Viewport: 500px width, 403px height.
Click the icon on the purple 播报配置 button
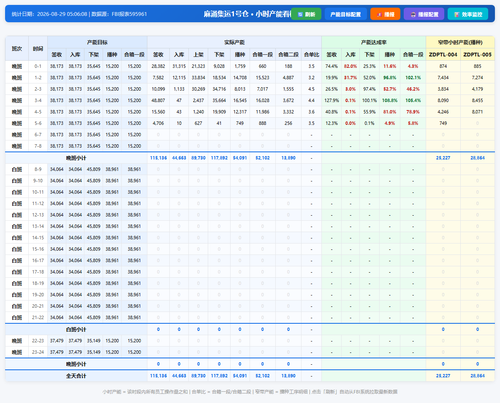[413, 14]
